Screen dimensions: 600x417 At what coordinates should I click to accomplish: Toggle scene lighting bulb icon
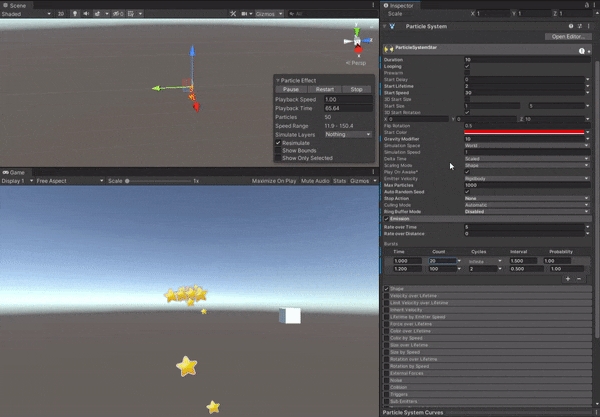tap(75, 14)
